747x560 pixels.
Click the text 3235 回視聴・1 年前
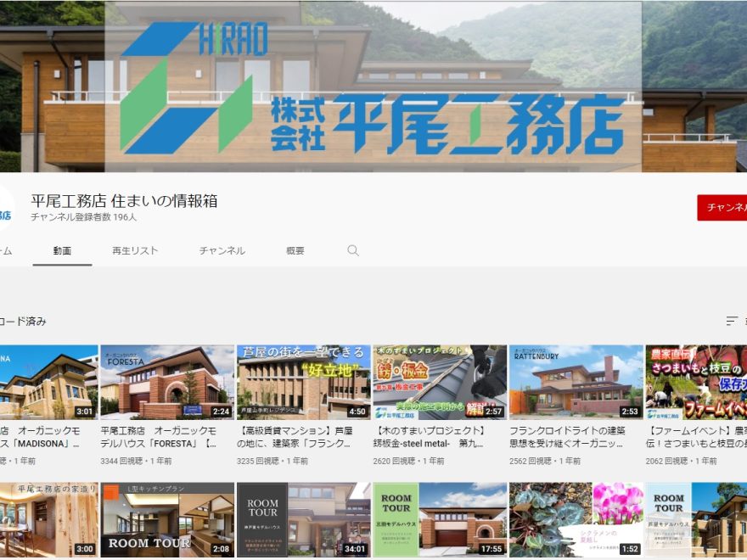[x=272, y=461]
